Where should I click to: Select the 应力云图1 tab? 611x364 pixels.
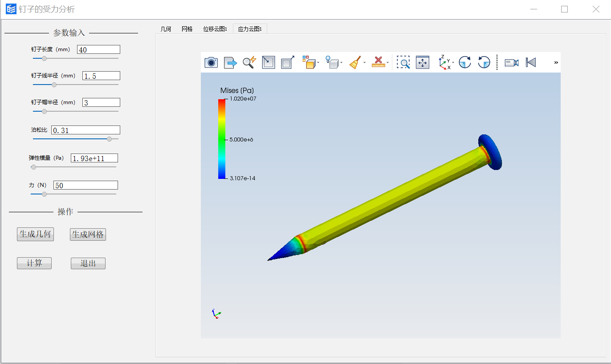[250, 29]
